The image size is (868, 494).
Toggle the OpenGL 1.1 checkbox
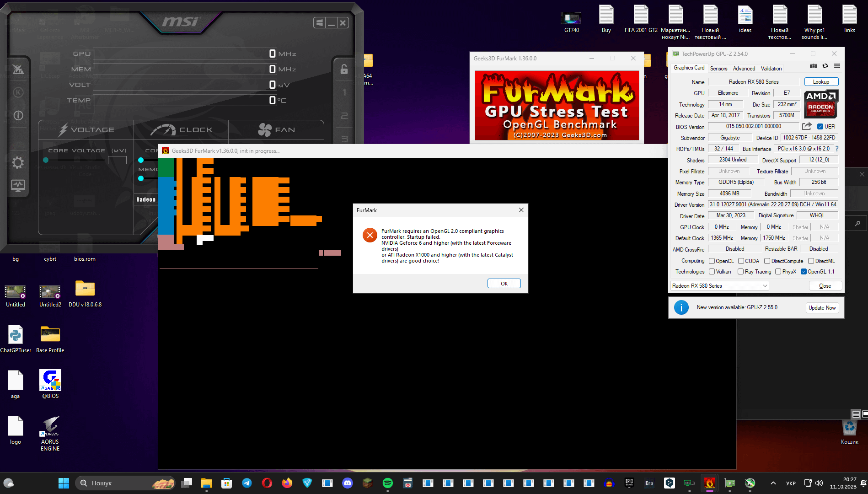tap(804, 272)
